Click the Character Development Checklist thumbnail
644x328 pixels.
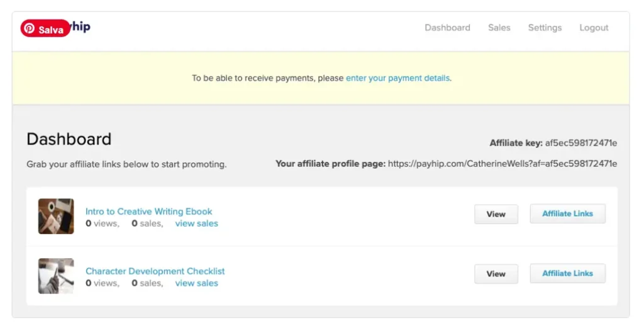(56, 276)
